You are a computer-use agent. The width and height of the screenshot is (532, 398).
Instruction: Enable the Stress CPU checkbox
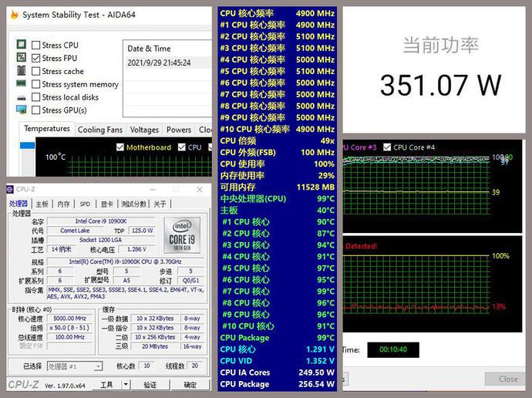[x=35, y=46]
